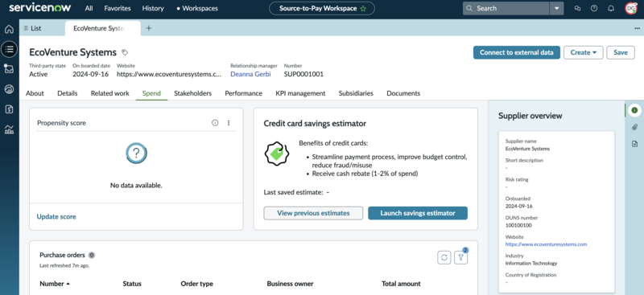Click the Save button
The width and height of the screenshot is (644, 295).
coord(621,52)
